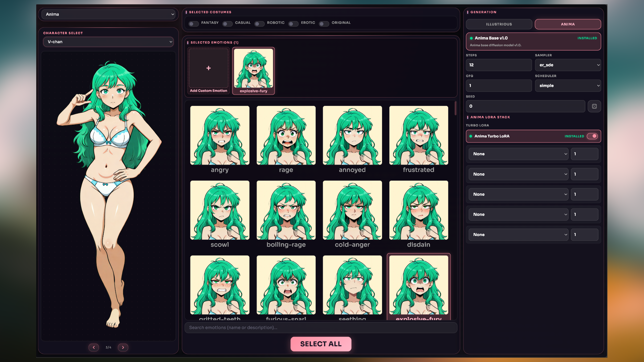
Task: Open the fifth None LoRA dropdown
Action: pyautogui.click(x=518, y=235)
